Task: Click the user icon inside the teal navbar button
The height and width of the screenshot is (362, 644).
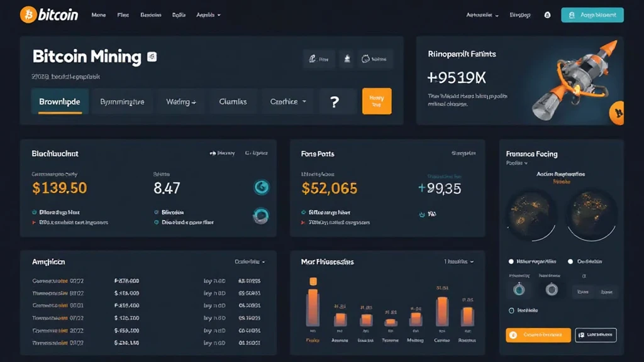Action: point(572,15)
